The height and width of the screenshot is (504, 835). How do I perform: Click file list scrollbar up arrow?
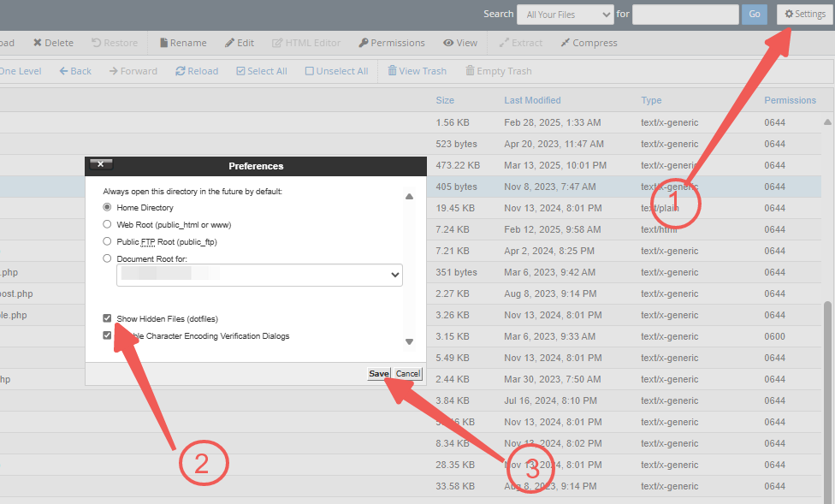[827, 122]
